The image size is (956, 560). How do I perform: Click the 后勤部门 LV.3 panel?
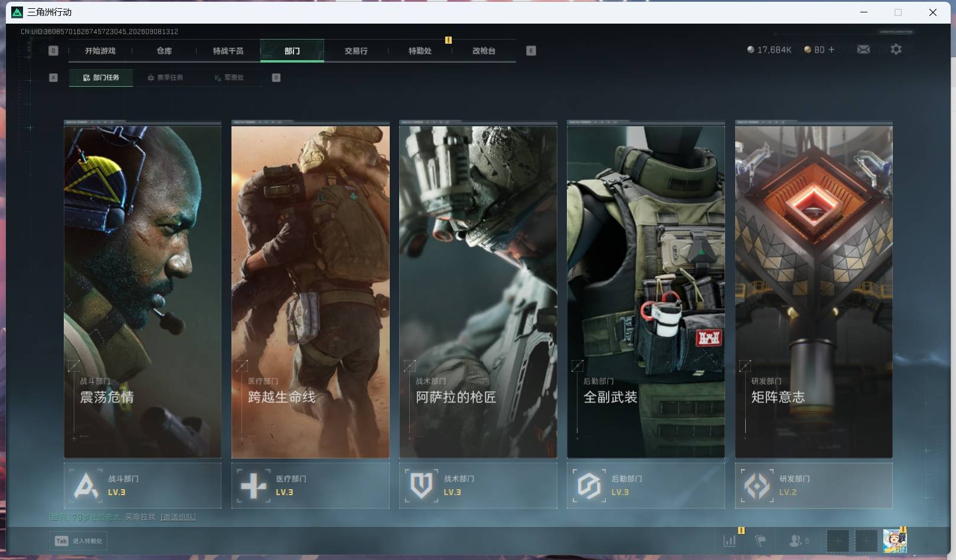pyautogui.click(x=646, y=486)
